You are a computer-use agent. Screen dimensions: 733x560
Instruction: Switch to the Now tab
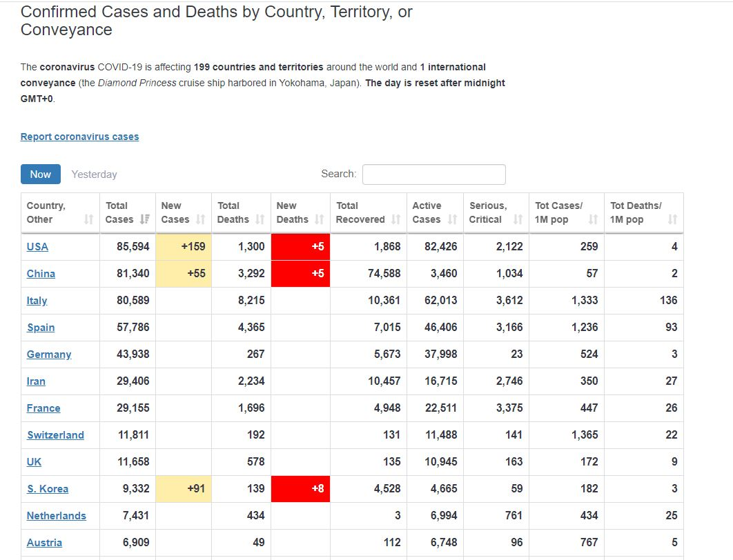pyautogui.click(x=41, y=174)
